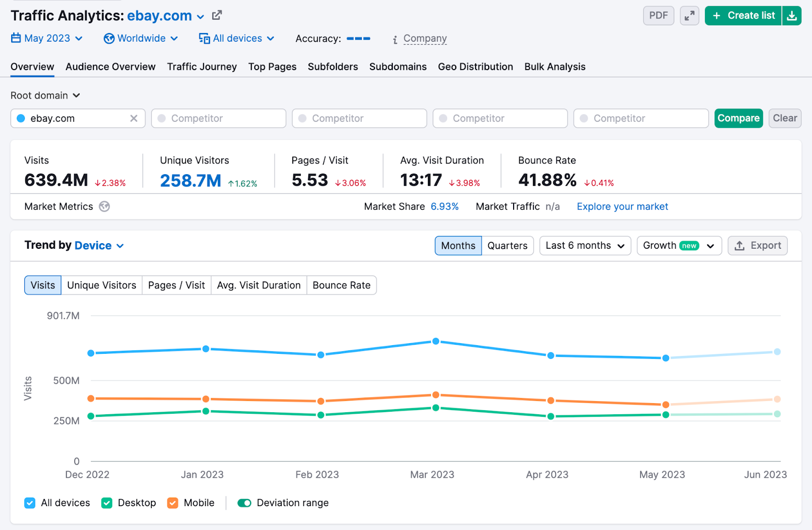This screenshot has height=530, width=812.
Task: Switch to the Overview tab
Action: point(32,67)
